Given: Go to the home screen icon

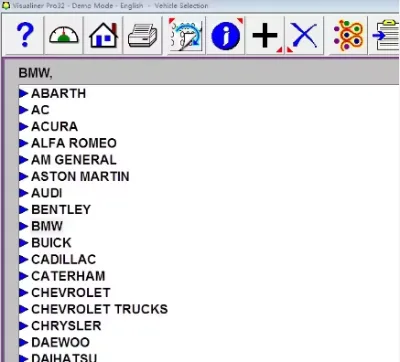Looking at the screenshot, I should [x=103, y=35].
